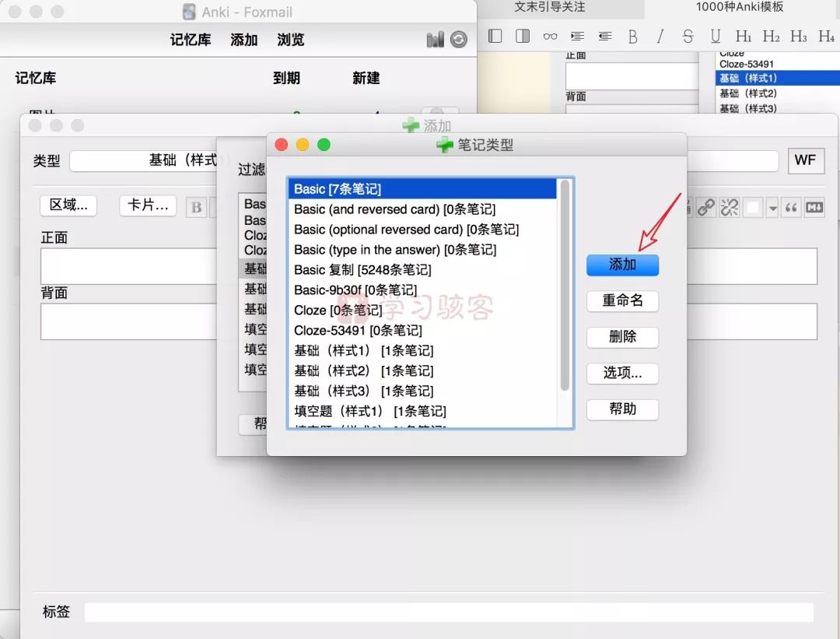
Task: Select Basic (type in the answer) entry
Action: [422, 250]
